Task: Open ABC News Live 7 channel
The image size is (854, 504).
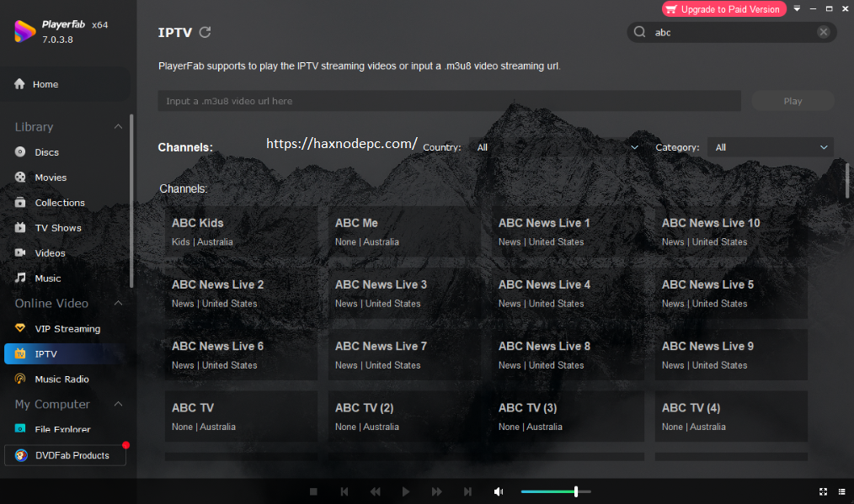Action: (x=404, y=354)
